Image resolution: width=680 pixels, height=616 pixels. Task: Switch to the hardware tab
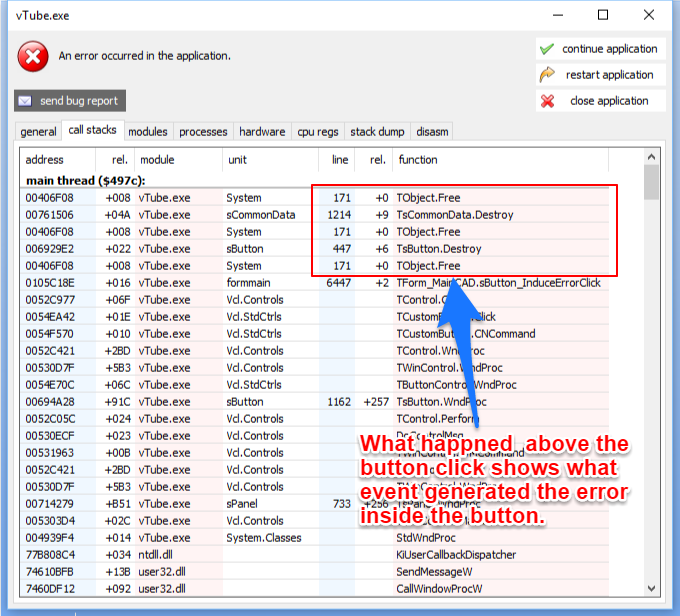tap(262, 132)
